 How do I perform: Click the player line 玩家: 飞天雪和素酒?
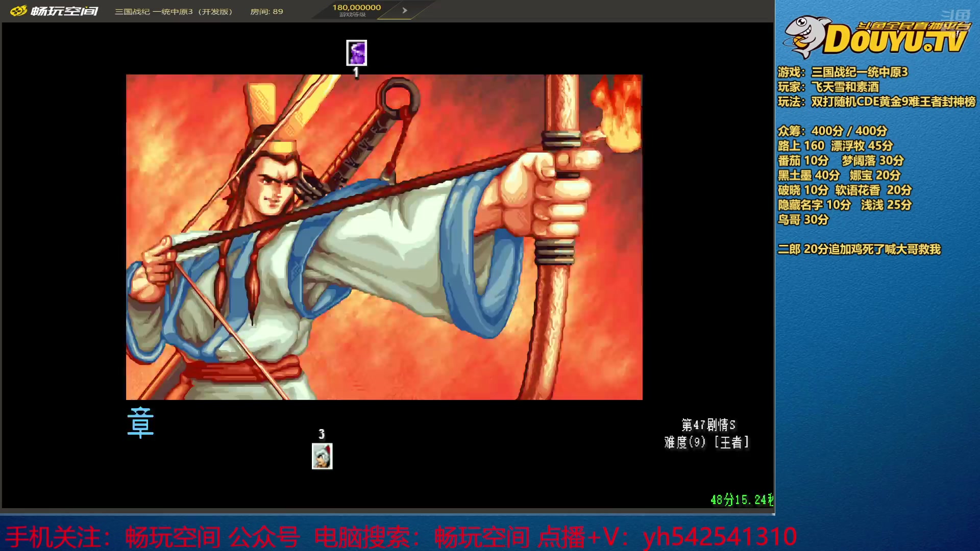pos(828,87)
